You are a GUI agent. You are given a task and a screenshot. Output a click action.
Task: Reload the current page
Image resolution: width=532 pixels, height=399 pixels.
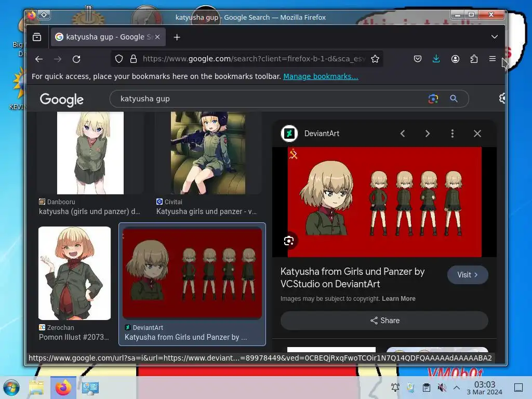coord(76,59)
